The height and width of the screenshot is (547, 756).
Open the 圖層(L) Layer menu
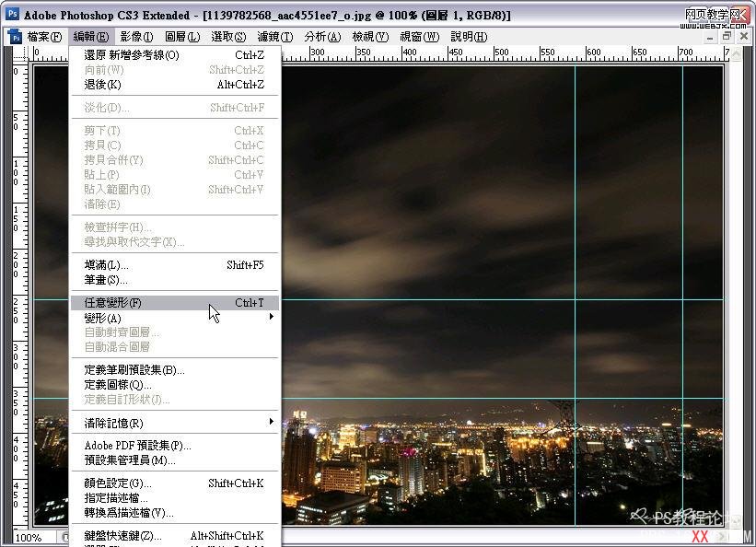pyautogui.click(x=182, y=37)
